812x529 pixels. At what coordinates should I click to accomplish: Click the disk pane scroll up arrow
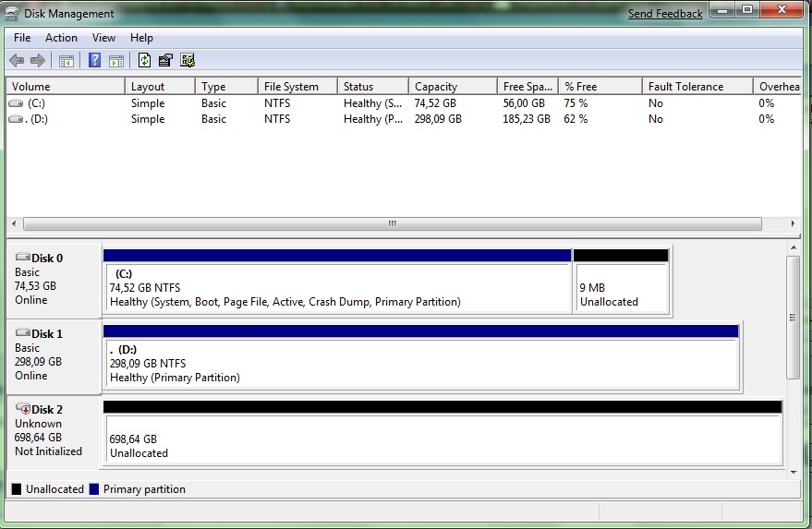[x=794, y=248]
